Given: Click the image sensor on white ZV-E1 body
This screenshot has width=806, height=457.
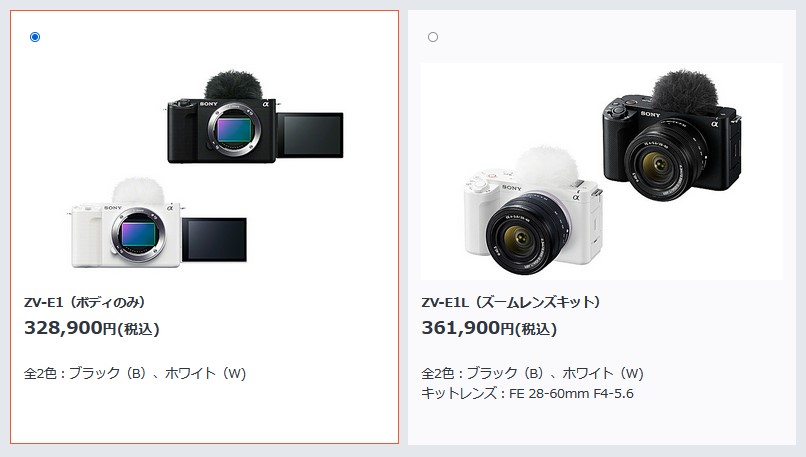Looking at the screenshot, I should click(x=138, y=234).
